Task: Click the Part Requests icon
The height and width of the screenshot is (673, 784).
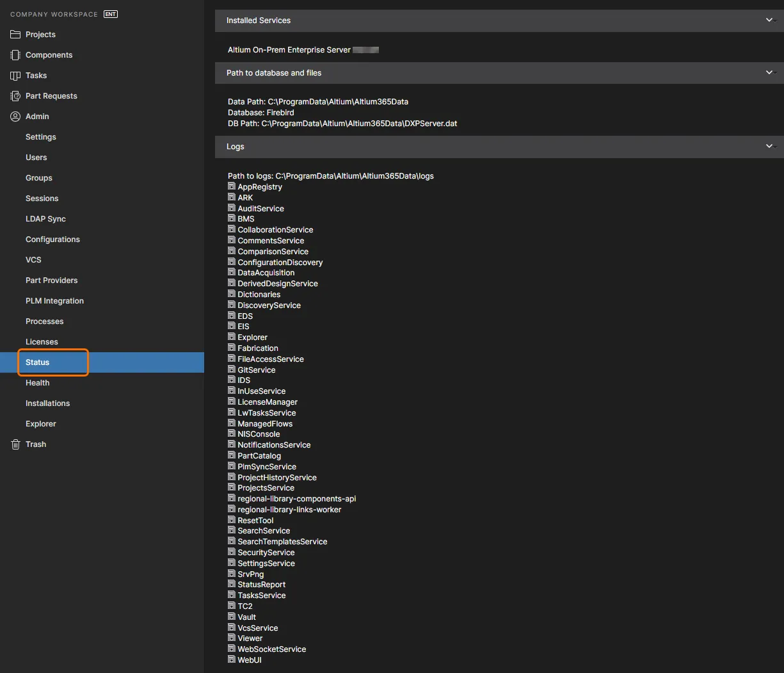Action: coord(15,96)
